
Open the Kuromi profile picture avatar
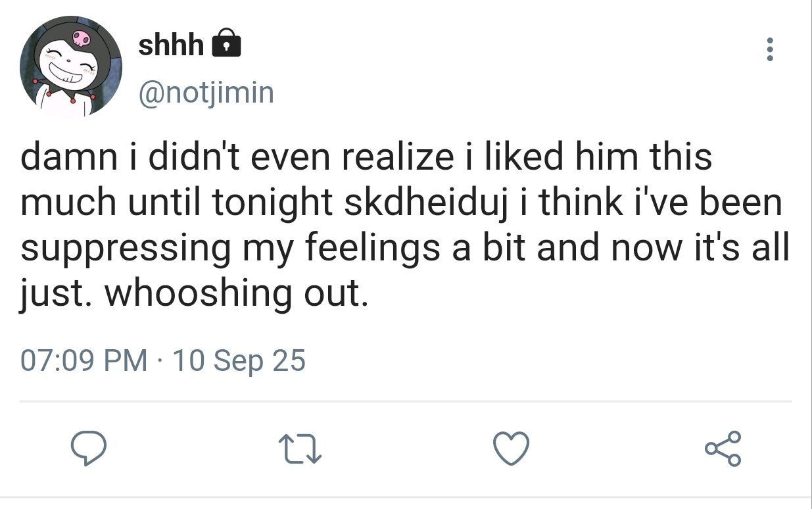click(70, 66)
